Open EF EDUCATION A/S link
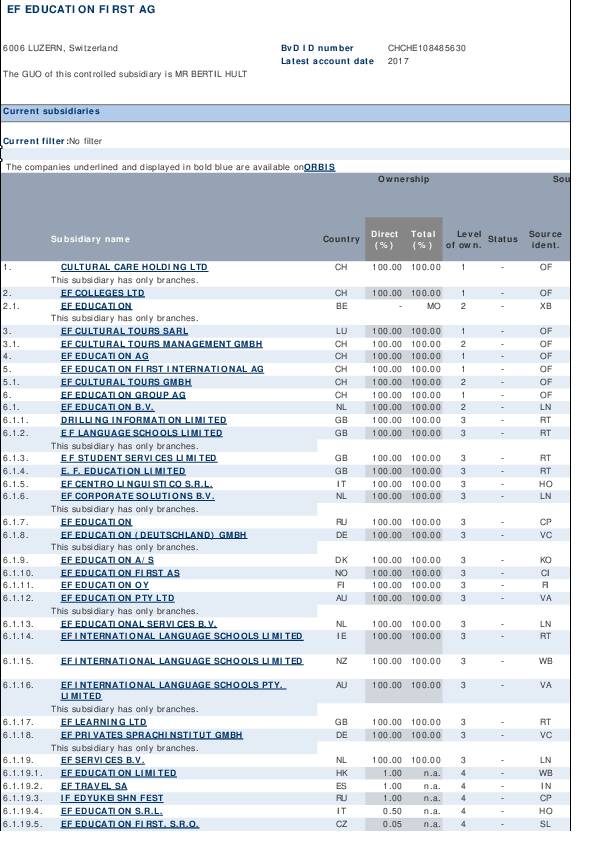 pos(107,560)
